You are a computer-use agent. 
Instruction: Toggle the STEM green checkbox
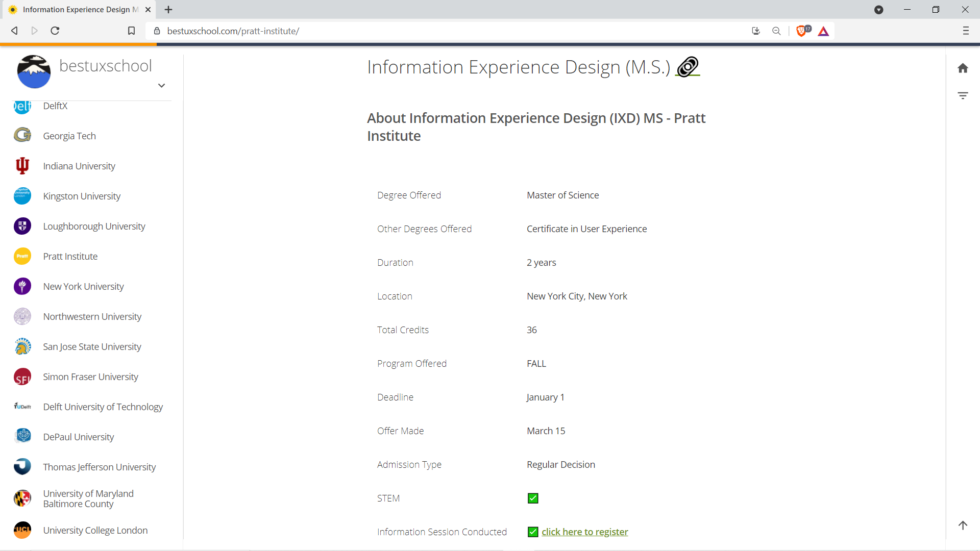pyautogui.click(x=533, y=498)
